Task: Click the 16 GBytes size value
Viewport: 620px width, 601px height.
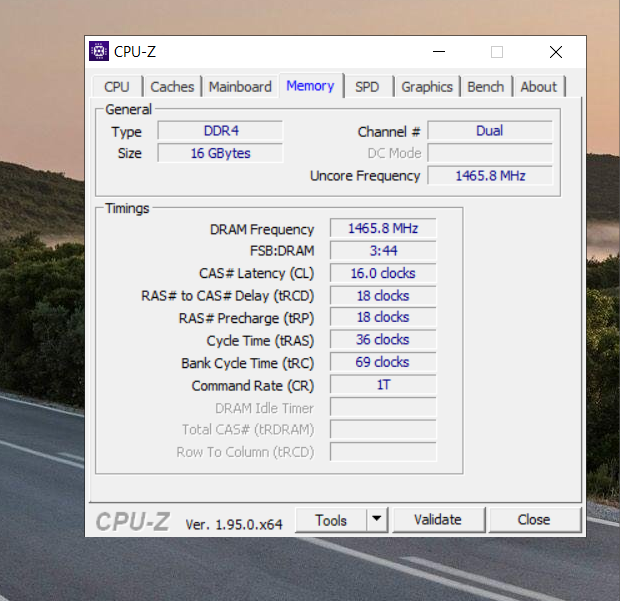Action: point(221,153)
